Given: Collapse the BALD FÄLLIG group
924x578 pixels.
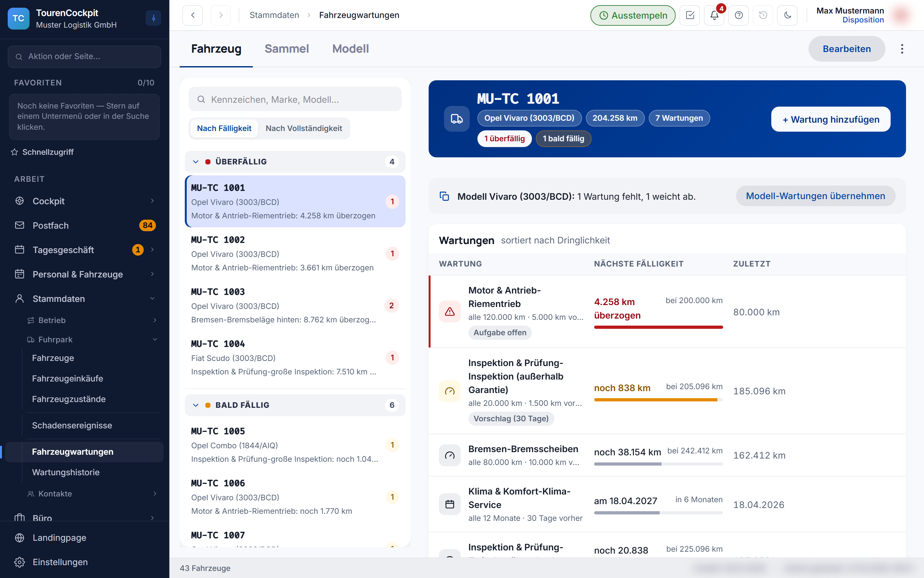Looking at the screenshot, I should click(x=295, y=405).
